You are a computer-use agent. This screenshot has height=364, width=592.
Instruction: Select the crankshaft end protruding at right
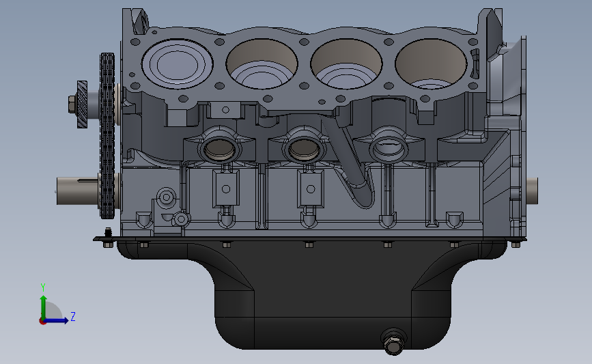(x=532, y=191)
